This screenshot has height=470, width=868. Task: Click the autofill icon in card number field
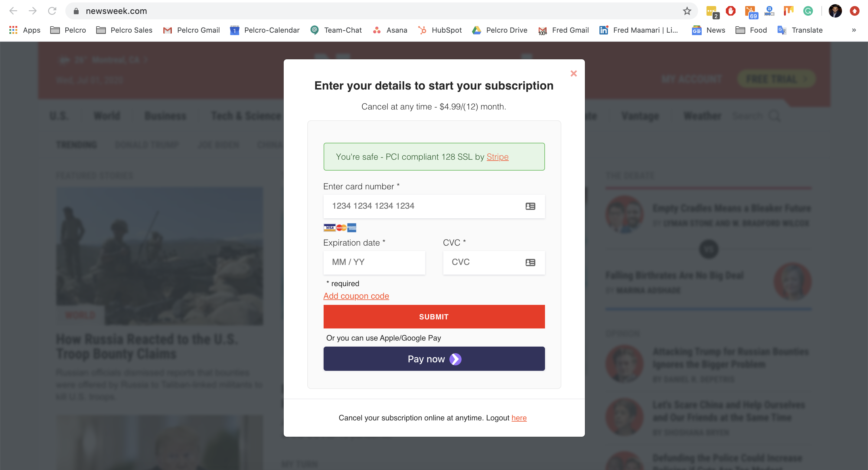(530, 206)
